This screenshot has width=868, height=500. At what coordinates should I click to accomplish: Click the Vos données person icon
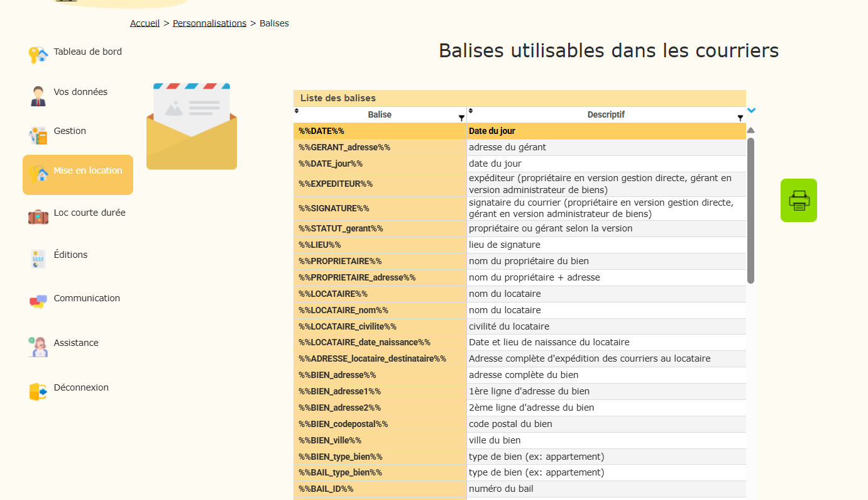(38, 96)
